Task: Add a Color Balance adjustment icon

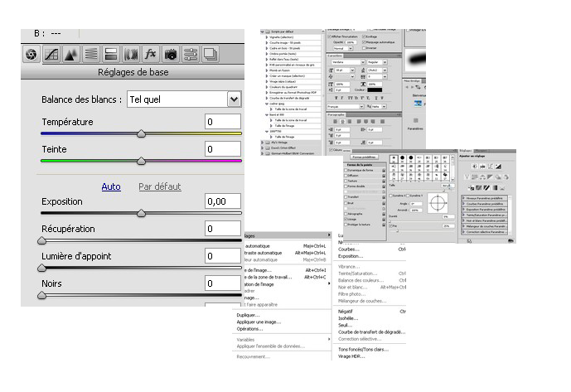Action: tap(482, 177)
